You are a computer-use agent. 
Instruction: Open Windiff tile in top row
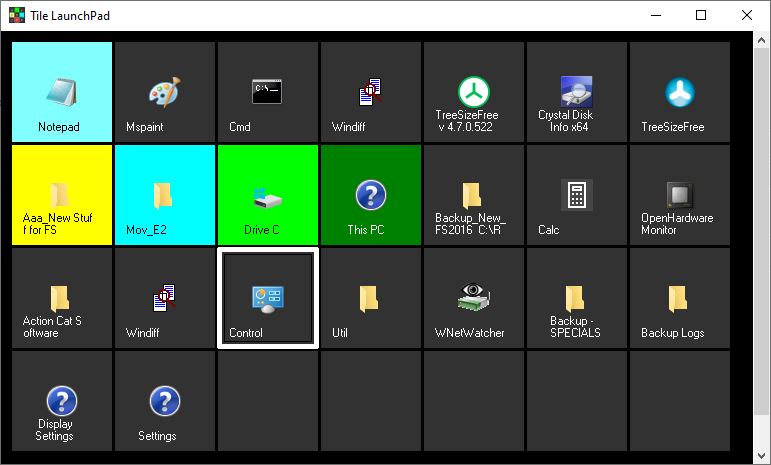tap(370, 92)
